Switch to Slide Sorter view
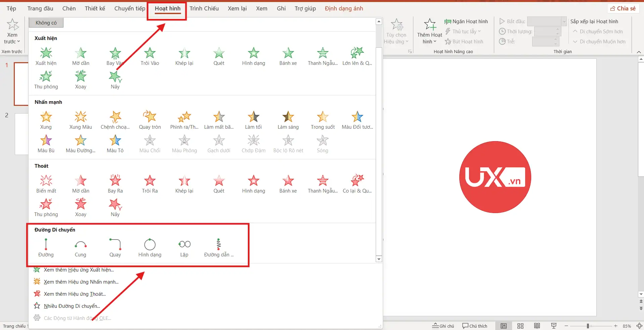The image size is (644, 330). (x=520, y=326)
